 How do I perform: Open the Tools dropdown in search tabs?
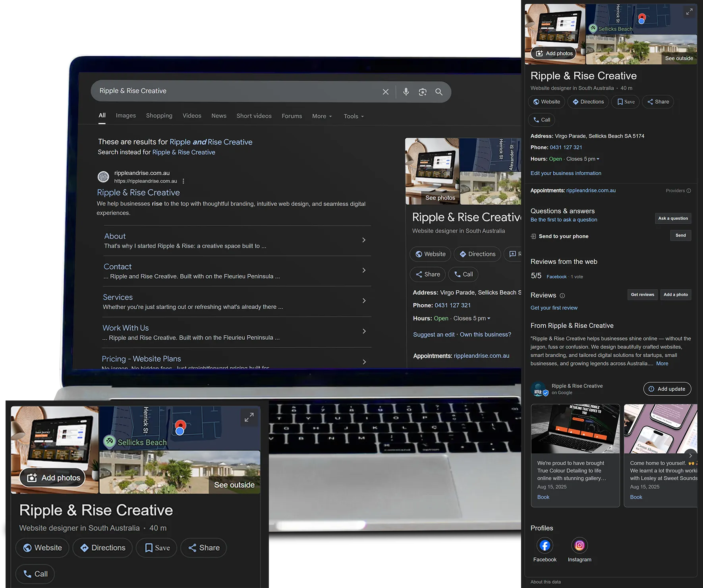click(353, 116)
